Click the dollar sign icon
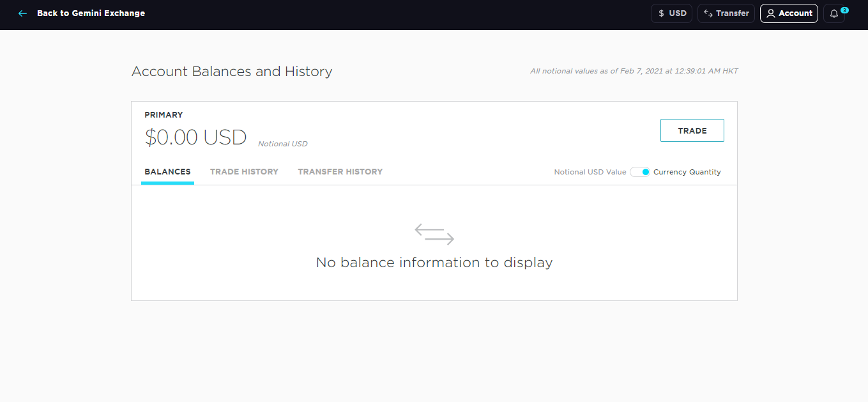 coord(661,13)
